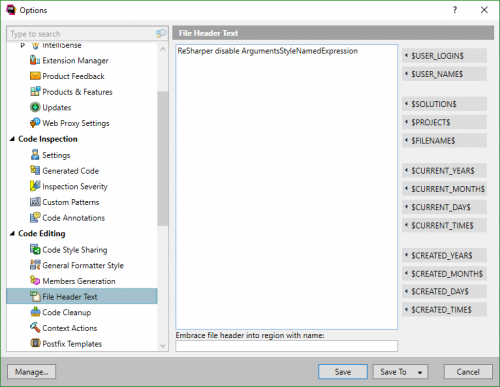The width and height of the screenshot is (500, 387).
Task: Insert the $FILENAME$ macro
Action: coord(444,140)
